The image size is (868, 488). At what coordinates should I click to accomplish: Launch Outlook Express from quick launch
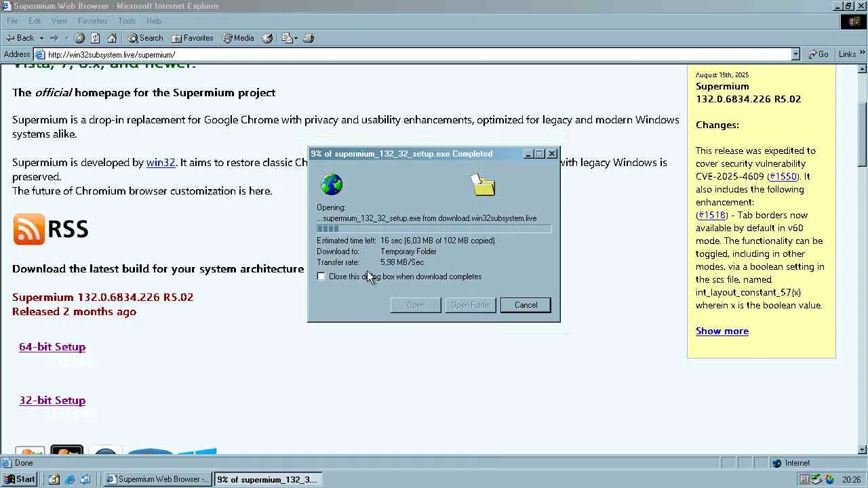pos(85,479)
